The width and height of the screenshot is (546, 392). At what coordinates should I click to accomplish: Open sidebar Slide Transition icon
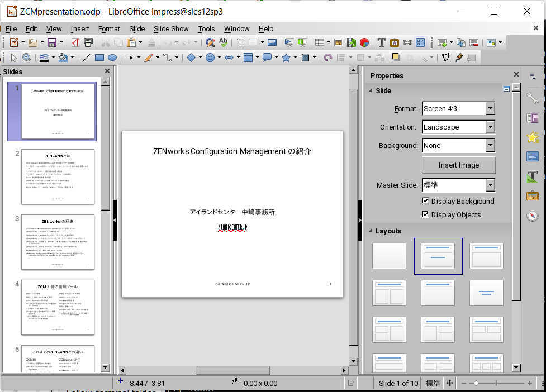[533, 118]
